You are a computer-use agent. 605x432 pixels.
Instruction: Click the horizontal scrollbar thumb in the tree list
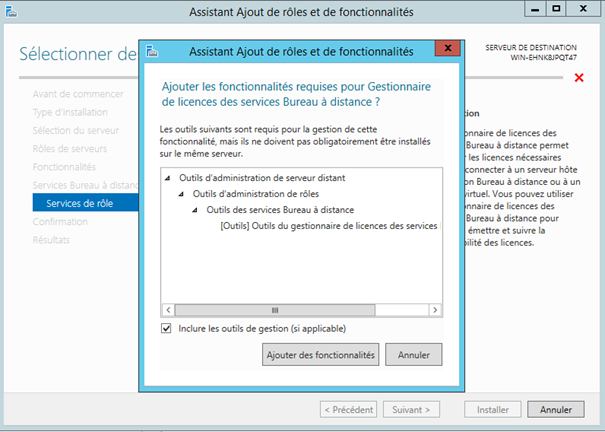274,311
